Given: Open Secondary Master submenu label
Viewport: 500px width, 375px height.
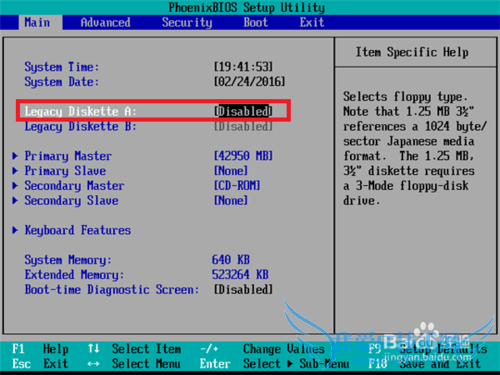Looking at the screenshot, I should tap(74, 186).
